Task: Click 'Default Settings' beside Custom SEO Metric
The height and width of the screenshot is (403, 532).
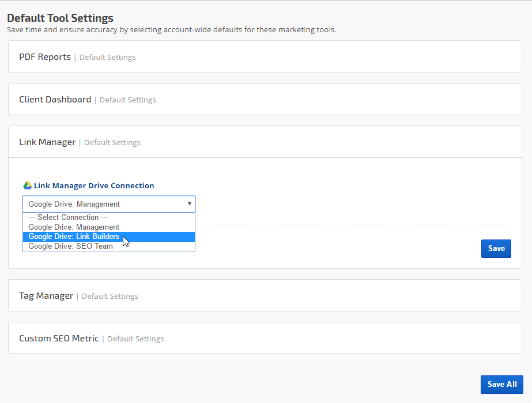Action: click(135, 339)
